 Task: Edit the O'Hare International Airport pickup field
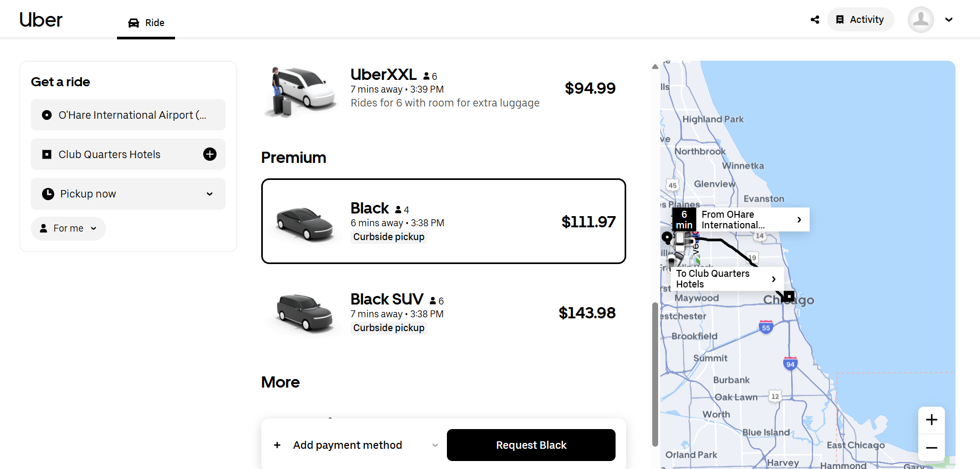[128, 115]
